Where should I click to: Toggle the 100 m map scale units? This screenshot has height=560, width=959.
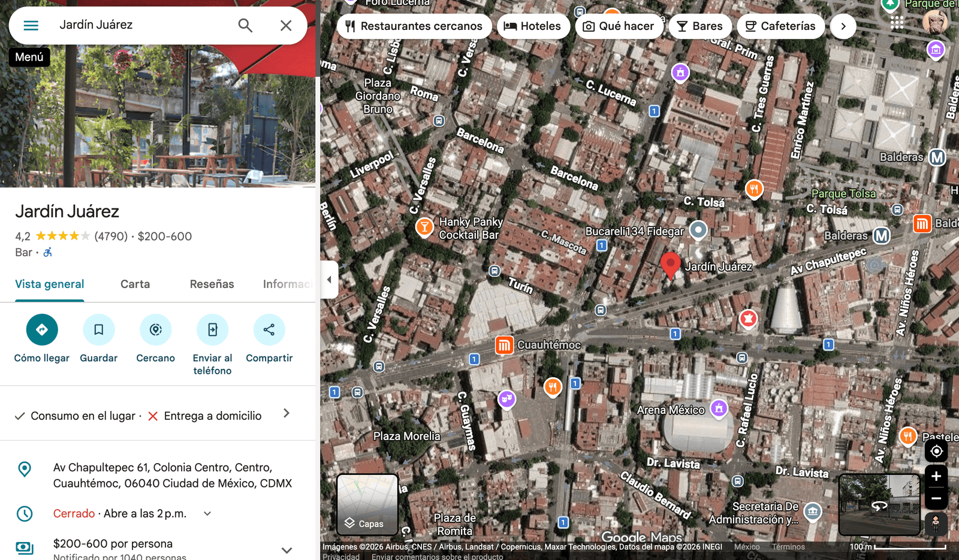pos(898,547)
